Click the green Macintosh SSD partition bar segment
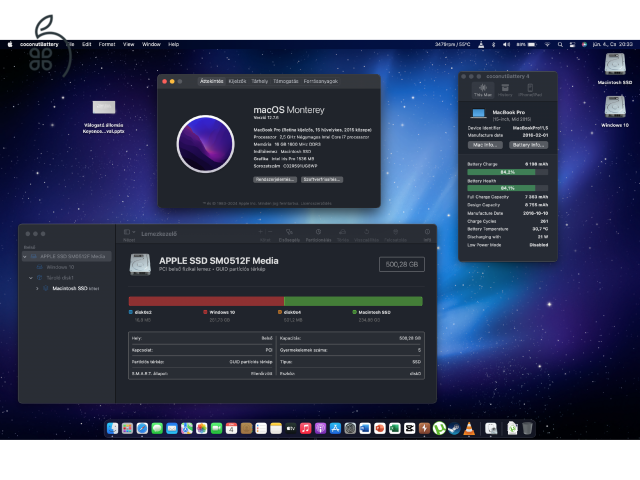This screenshot has width=640, height=480. (353, 301)
